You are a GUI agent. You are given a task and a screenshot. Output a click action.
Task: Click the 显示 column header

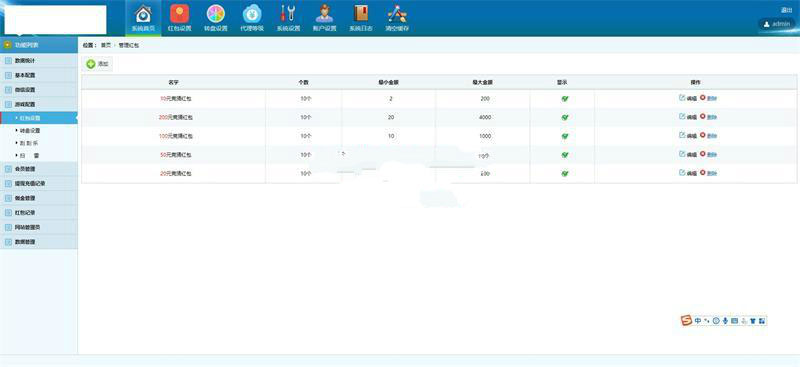pyautogui.click(x=562, y=82)
